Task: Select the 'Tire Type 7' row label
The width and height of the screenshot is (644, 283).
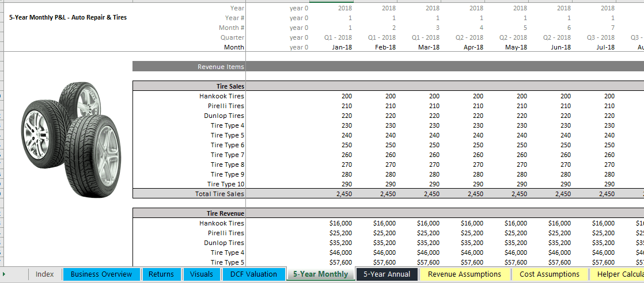Action: tap(227, 155)
